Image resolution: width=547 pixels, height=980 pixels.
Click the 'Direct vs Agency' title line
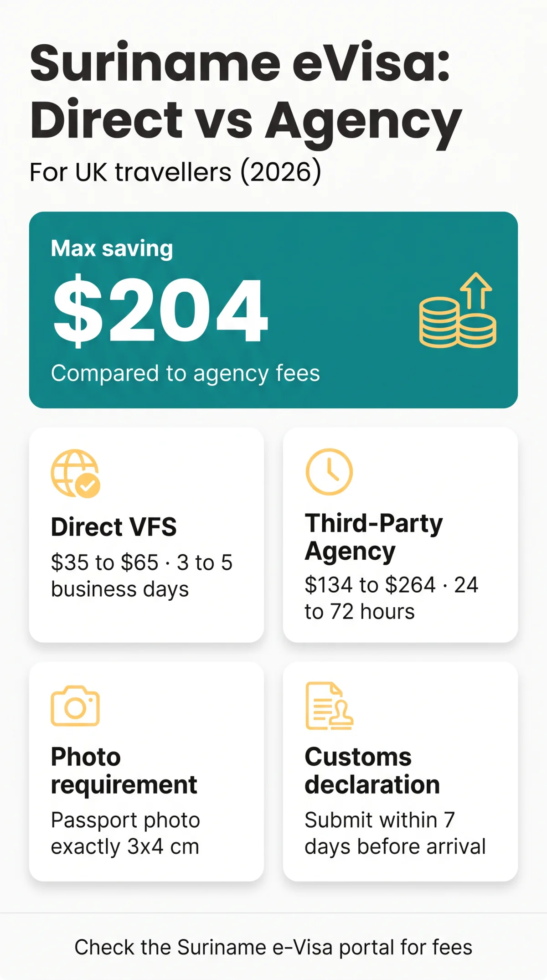click(246, 121)
